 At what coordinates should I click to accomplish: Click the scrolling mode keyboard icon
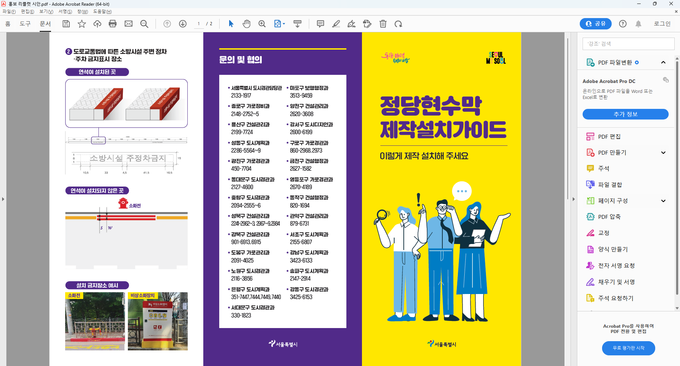tap(298, 24)
